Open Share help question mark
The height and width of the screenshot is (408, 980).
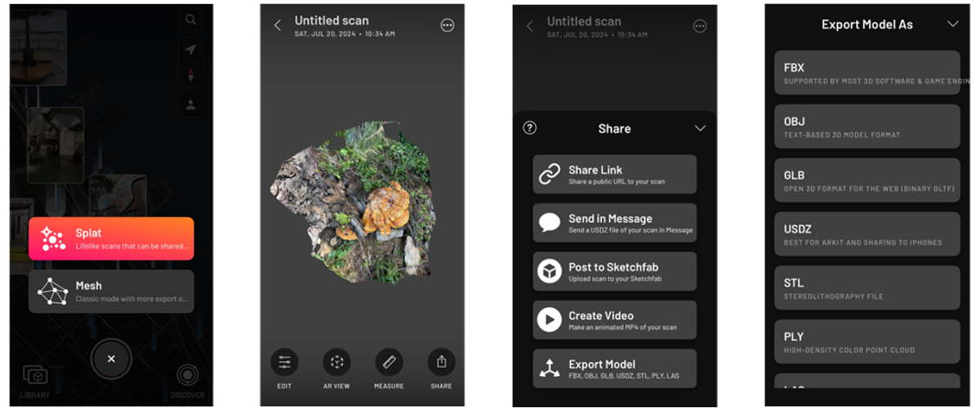(x=529, y=128)
